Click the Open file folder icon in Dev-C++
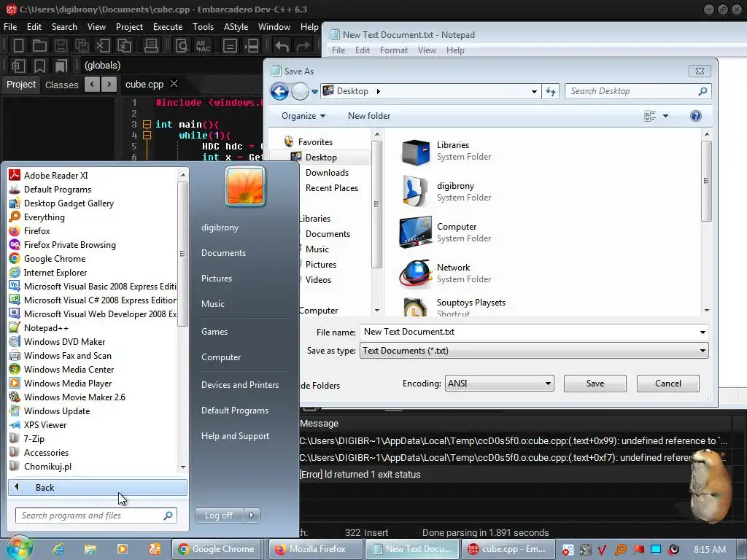 click(39, 46)
